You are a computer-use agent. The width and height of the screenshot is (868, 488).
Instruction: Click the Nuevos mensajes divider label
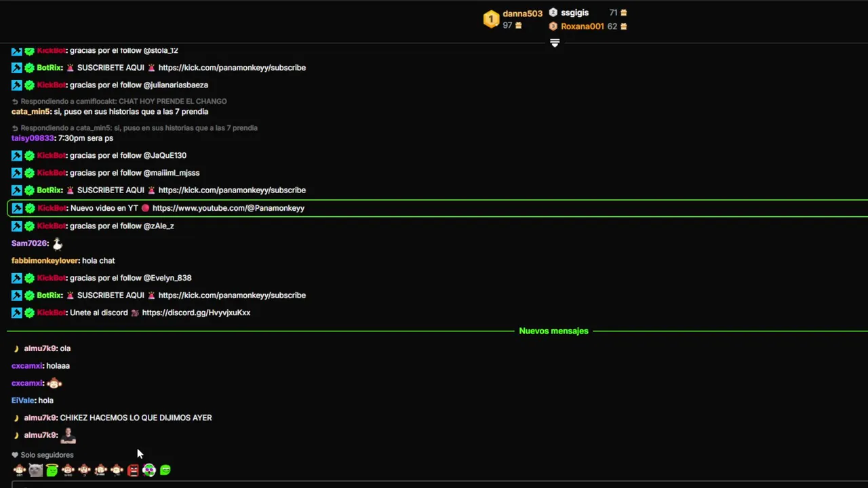[x=553, y=331]
